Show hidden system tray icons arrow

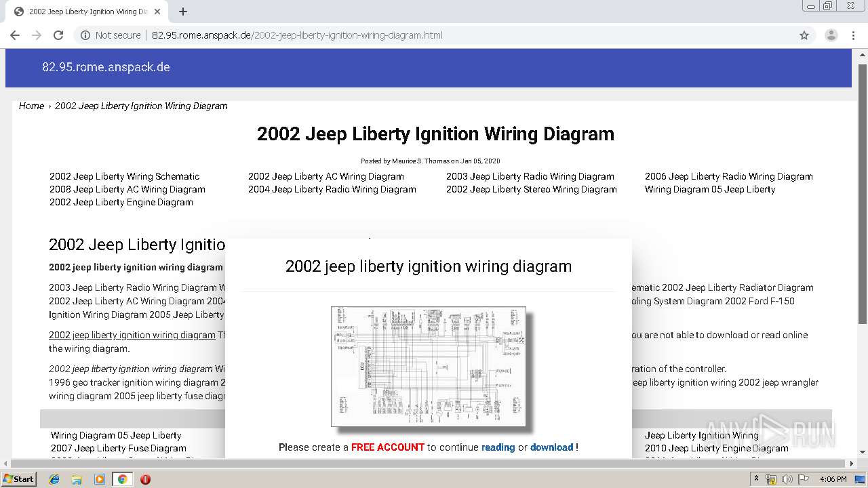click(x=756, y=479)
